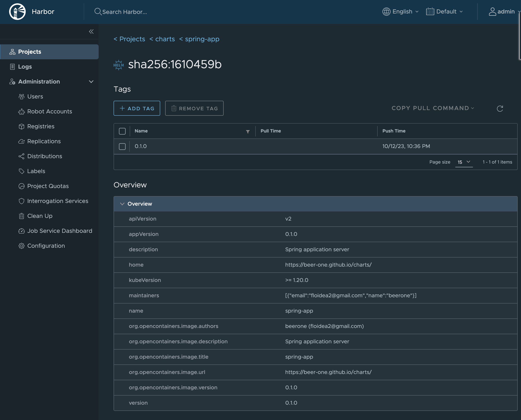Open Distributions page
521x420 pixels.
45,156
